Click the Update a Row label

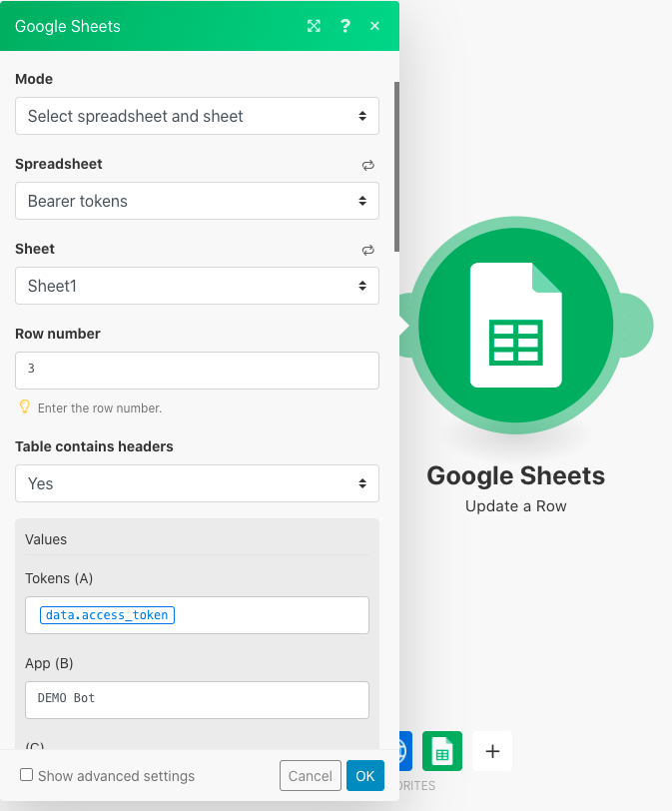click(515, 505)
